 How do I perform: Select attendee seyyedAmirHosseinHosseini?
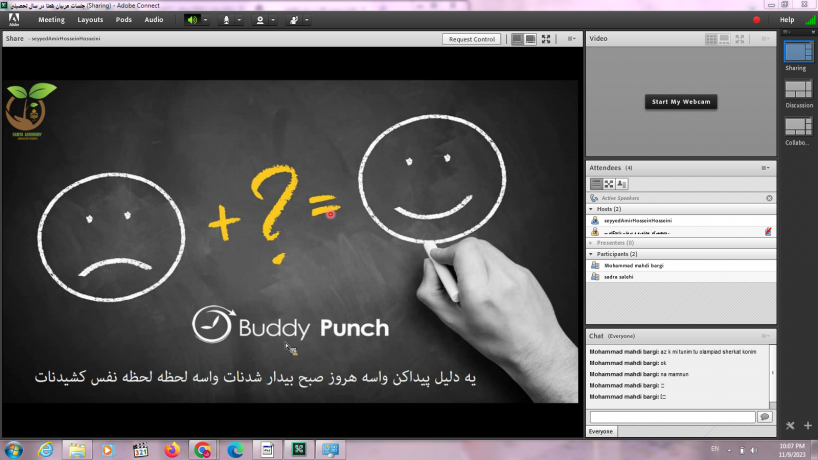click(681, 221)
